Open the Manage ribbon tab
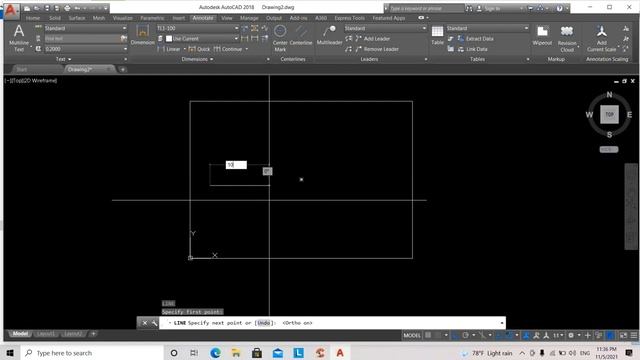The image size is (640, 360). pos(249,18)
